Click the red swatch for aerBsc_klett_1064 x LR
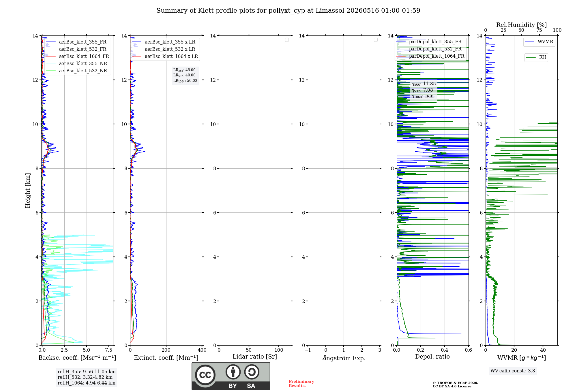Image resolution: width=577 pixels, height=392 pixels. tap(137, 56)
